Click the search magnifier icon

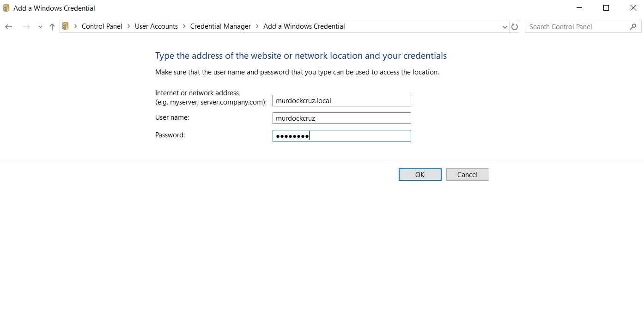[x=633, y=26]
